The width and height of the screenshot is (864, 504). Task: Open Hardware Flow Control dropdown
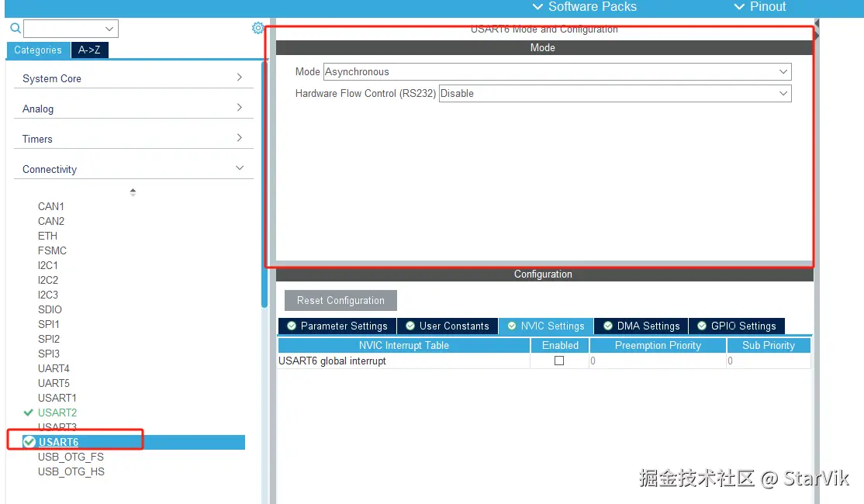[x=783, y=93]
